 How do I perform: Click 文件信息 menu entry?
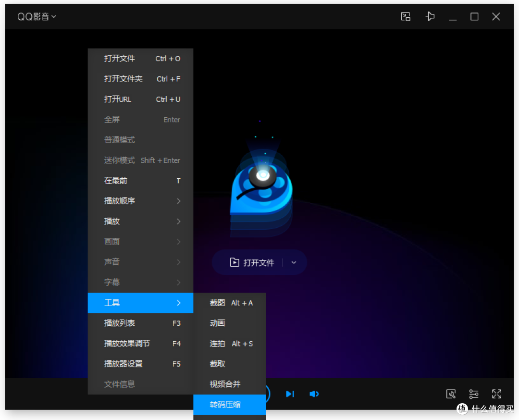[140, 384]
